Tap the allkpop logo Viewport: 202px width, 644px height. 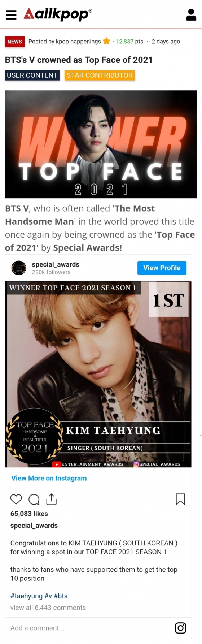pos(58,14)
